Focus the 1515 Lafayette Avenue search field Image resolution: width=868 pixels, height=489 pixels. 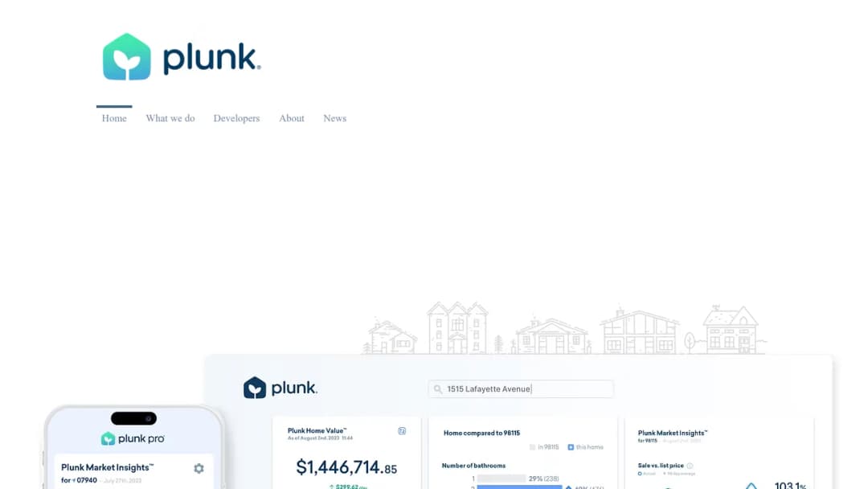click(521, 388)
